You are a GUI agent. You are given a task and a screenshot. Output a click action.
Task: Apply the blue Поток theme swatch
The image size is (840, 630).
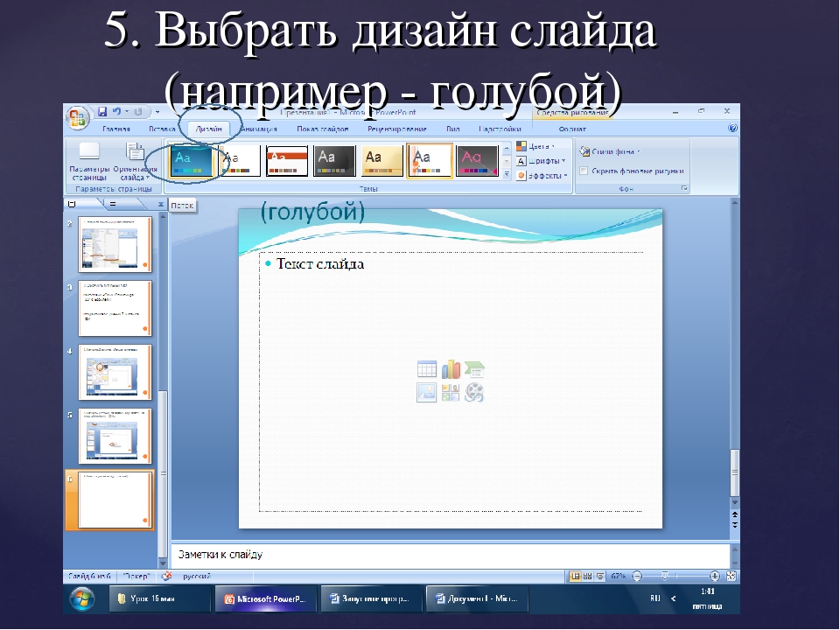tap(191, 161)
